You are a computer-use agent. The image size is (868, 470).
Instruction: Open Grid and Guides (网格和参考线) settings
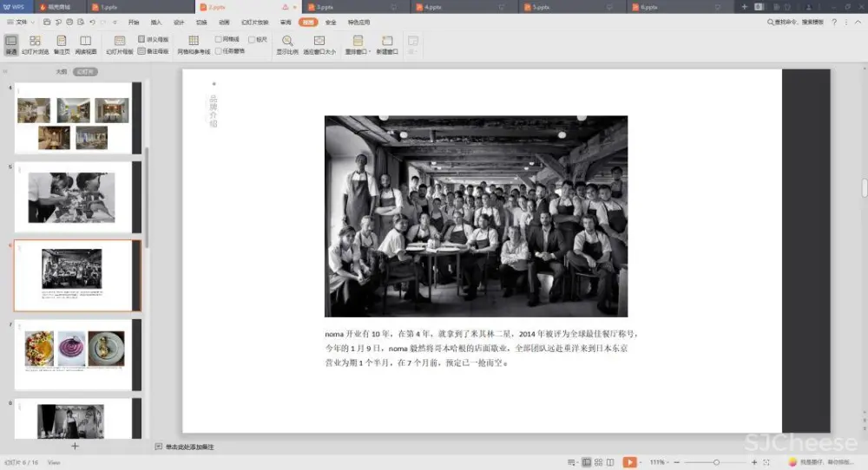tap(194, 44)
